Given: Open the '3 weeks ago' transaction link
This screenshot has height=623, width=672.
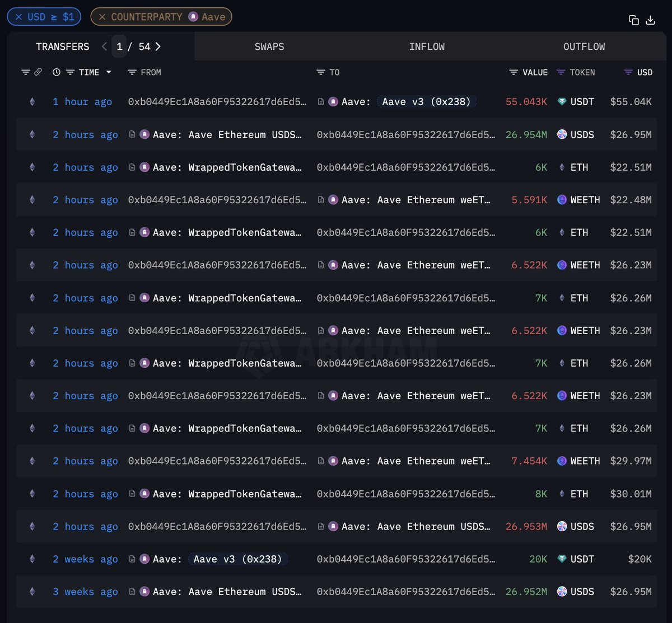Looking at the screenshot, I should pyautogui.click(x=85, y=592).
